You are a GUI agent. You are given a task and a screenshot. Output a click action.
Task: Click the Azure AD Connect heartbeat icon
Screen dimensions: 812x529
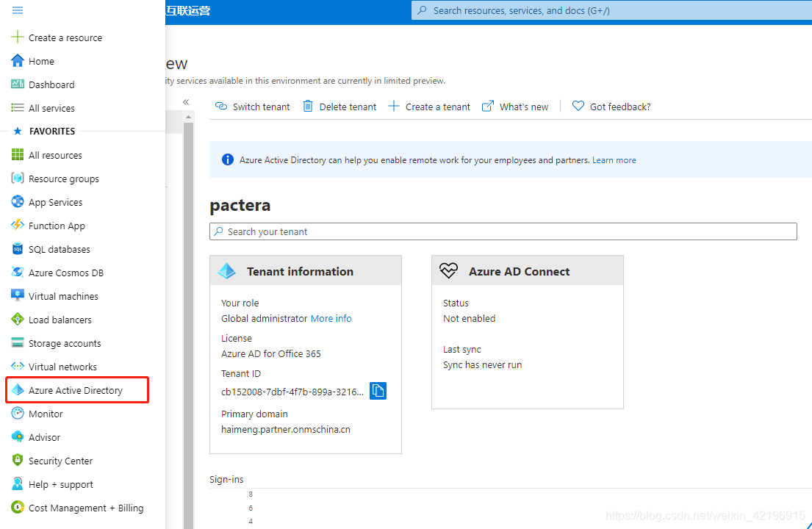(x=448, y=270)
